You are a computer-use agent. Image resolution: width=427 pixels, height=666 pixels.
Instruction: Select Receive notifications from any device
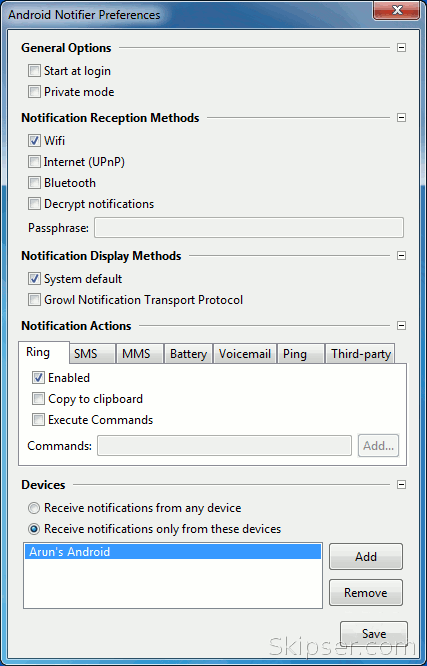pos(34,508)
